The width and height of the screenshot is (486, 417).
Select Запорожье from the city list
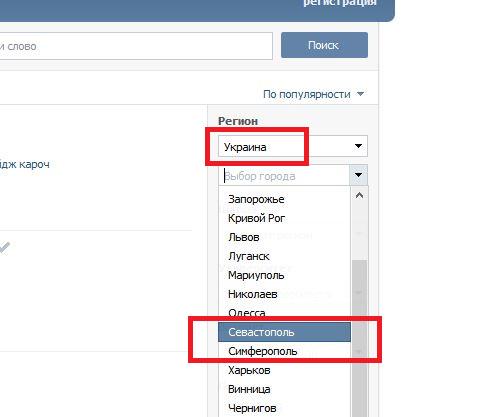pyautogui.click(x=284, y=199)
